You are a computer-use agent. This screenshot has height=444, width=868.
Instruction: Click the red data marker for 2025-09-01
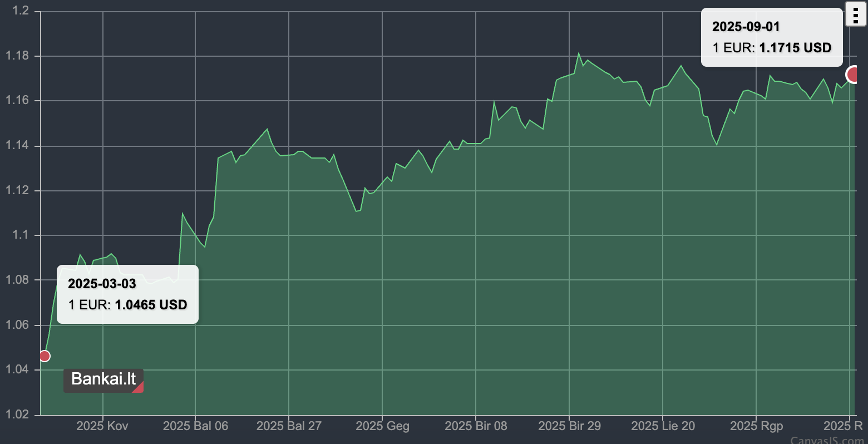coord(854,74)
